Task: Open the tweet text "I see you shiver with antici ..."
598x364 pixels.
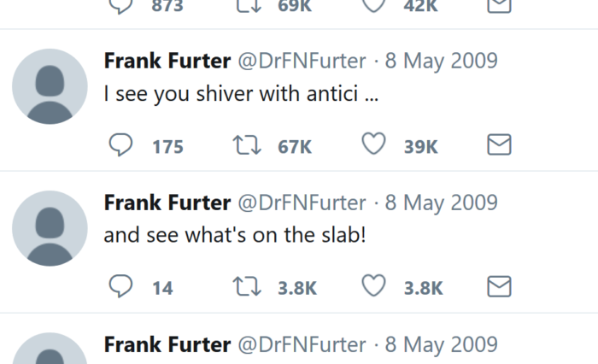Action: (x=240, y=93)
